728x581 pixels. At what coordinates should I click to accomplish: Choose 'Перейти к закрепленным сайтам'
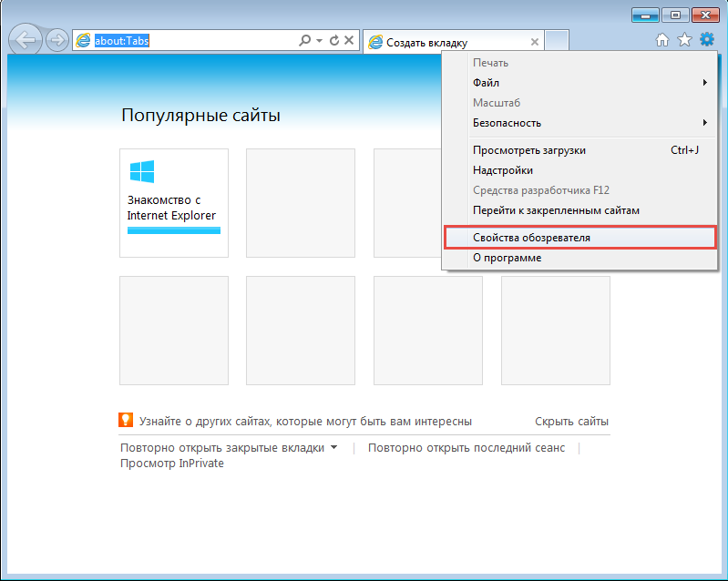click(x=579, y=210)
